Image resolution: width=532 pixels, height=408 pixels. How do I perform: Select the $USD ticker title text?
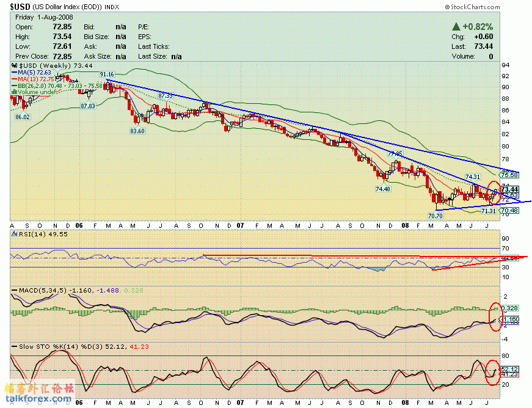point(20,7)
